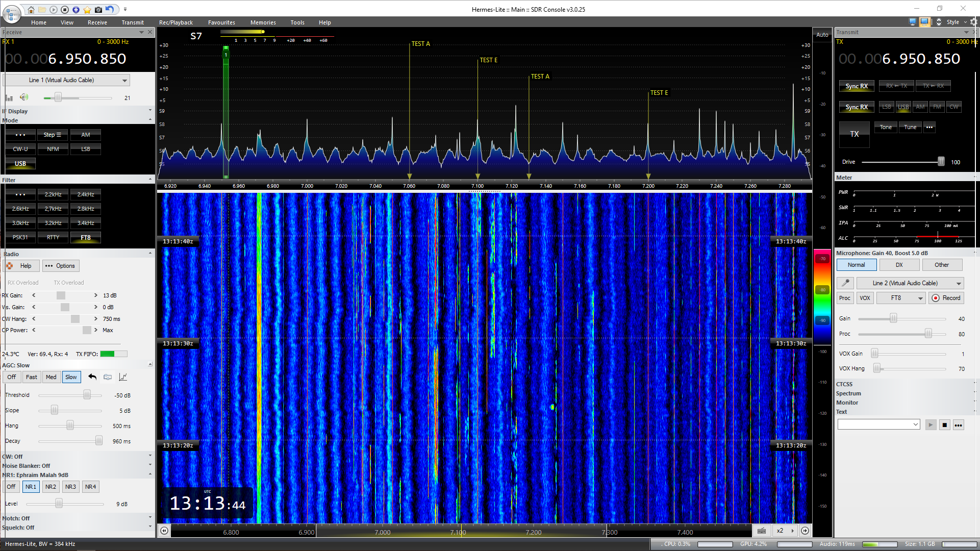
Task: Click the microphone icon in Transmit panel
Action: pyautogui.click(x=845, y=283)
